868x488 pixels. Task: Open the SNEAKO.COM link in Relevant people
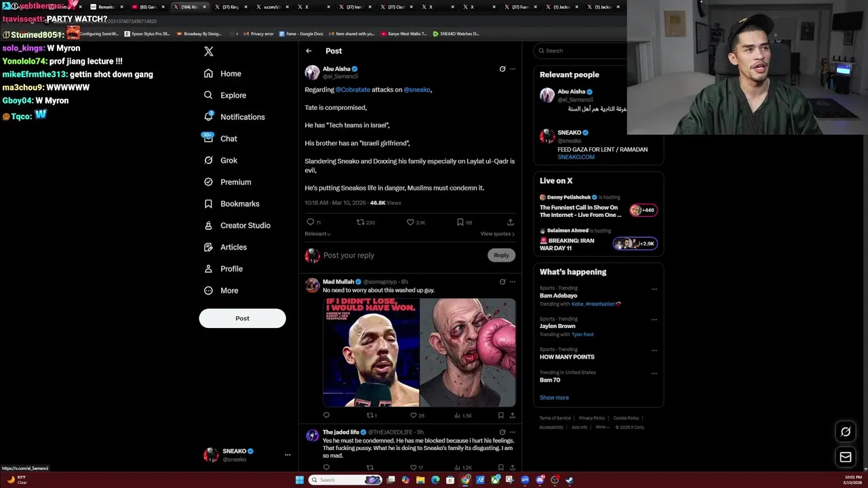tap(576, 157)
